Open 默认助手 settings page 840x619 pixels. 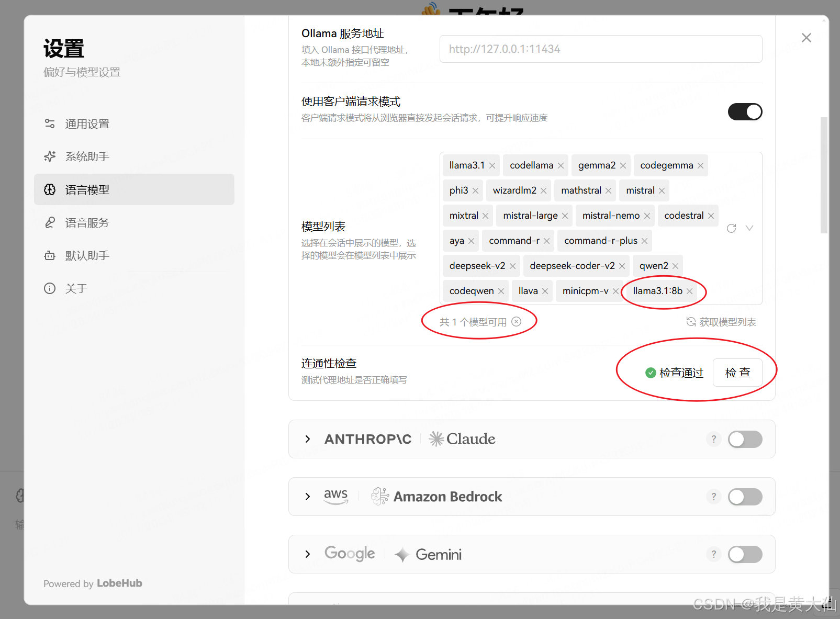pyautogui.click(x=134, y=255)
